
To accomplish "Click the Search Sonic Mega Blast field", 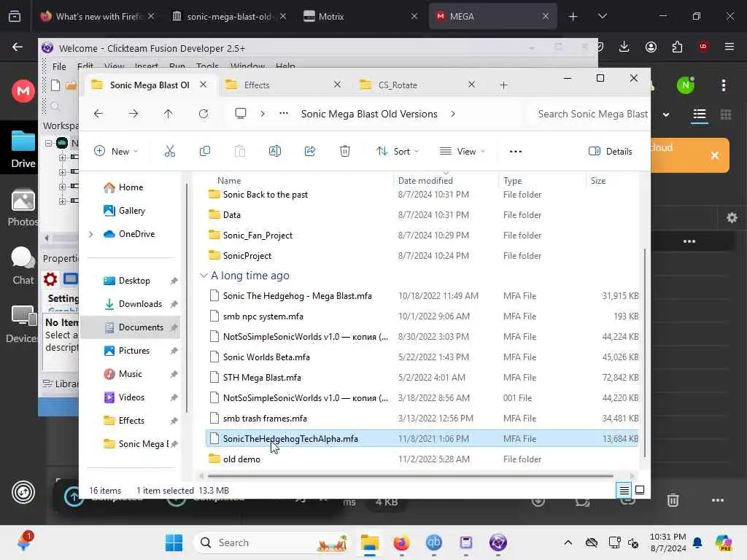I will pyautogui.click(x=589, y=114).
